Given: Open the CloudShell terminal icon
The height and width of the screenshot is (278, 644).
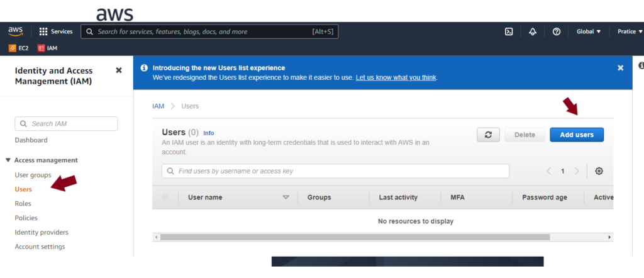Looking at the screenshot, I should click(508, 31).
